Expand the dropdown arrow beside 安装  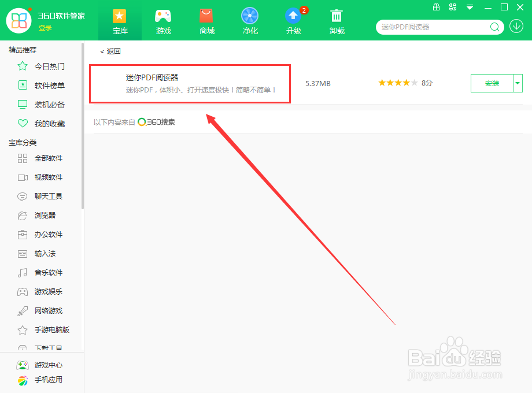point(518,83)
